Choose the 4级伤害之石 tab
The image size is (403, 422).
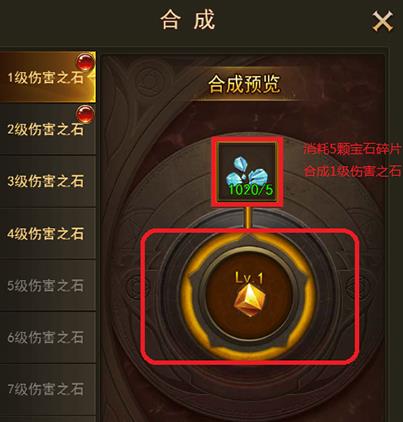coord(47,233)
